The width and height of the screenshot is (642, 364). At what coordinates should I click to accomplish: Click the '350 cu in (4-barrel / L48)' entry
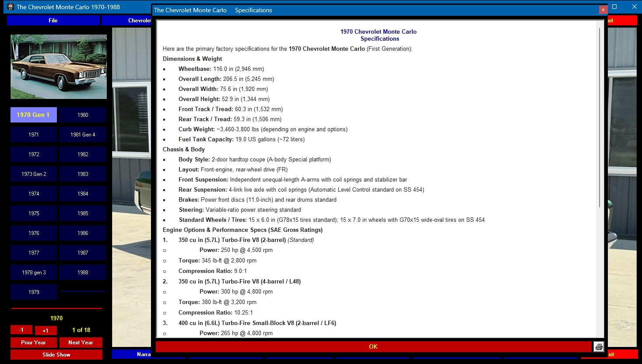point(239,281)
